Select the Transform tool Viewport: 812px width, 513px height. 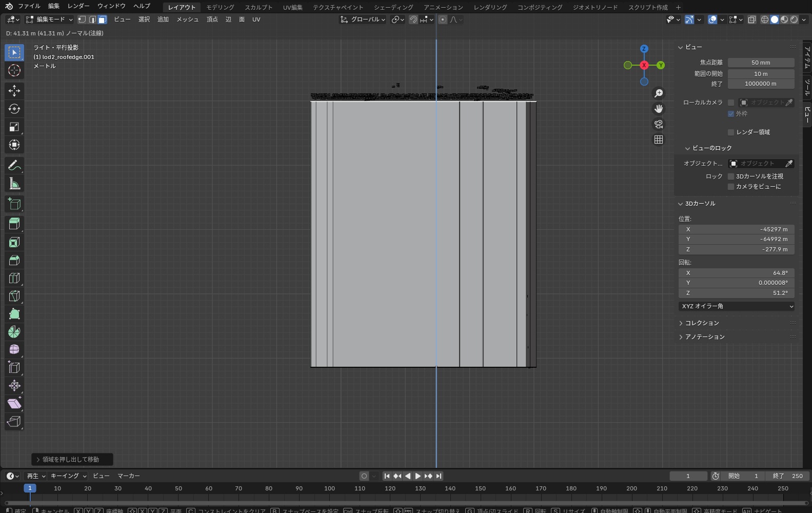[14, 145]
